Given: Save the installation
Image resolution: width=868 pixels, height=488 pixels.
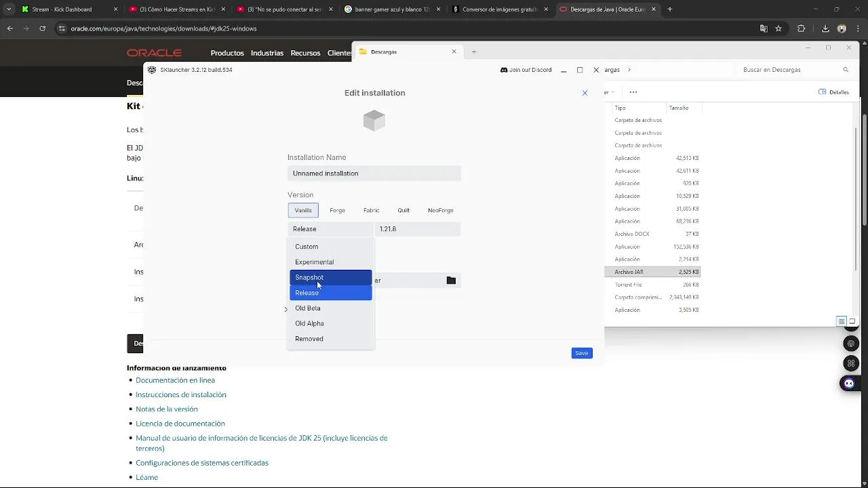Looking at the screenshot, I should coord(582,353).
